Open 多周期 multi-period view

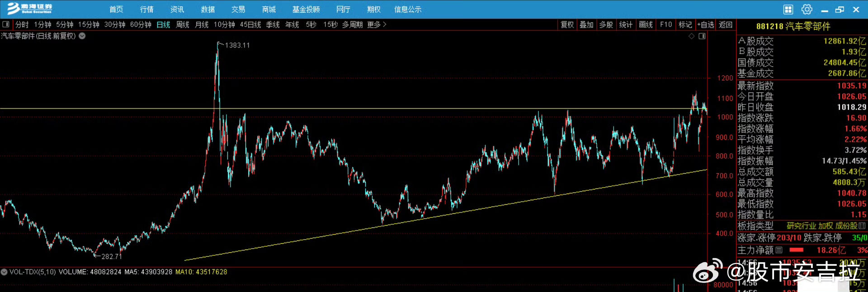352,24
